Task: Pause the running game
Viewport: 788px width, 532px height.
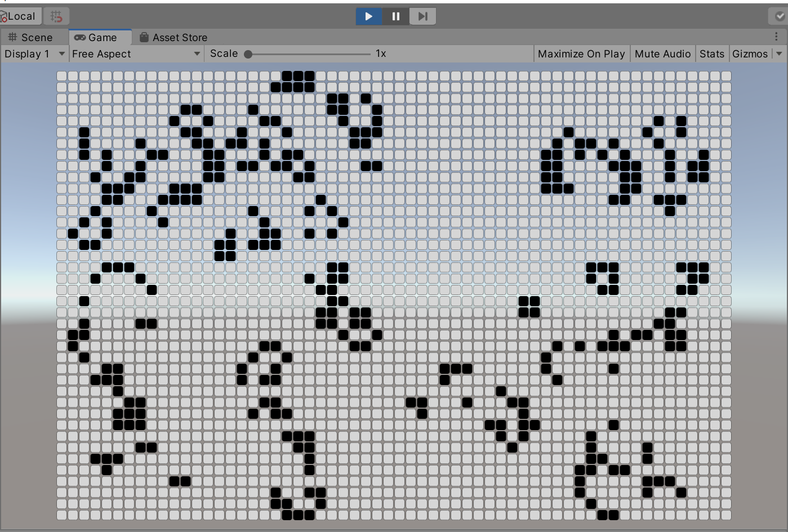Action: tap(396, 16)
